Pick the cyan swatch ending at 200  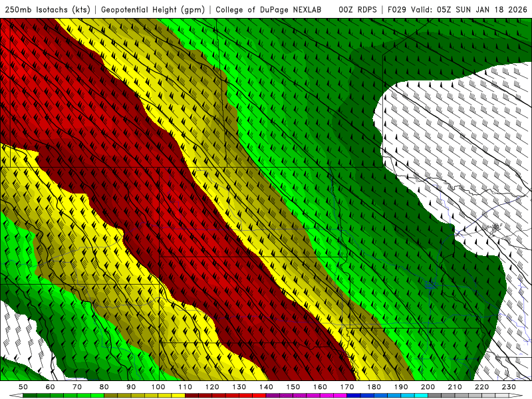(421, 395)
